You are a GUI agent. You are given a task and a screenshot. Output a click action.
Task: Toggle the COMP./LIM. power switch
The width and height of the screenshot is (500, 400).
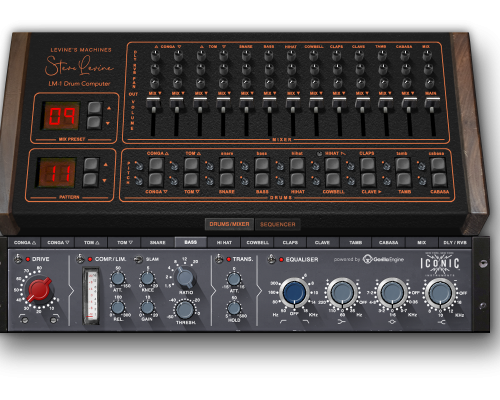pos(80,258)
